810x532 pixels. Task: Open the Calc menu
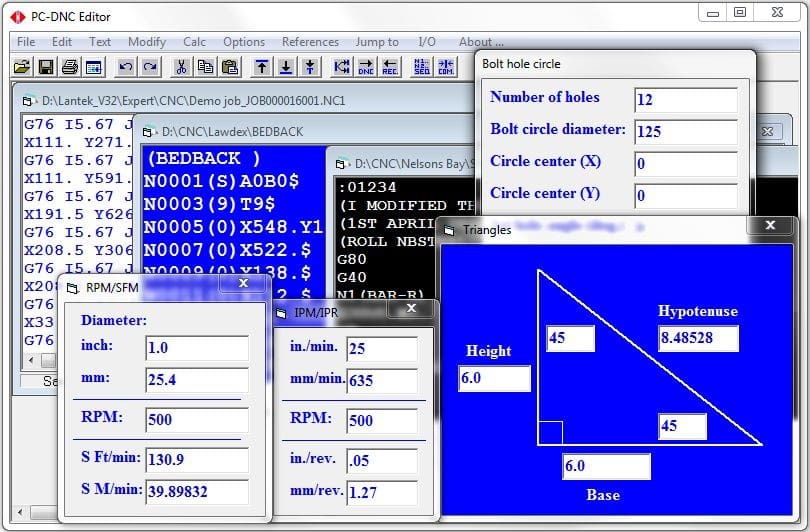194,42
